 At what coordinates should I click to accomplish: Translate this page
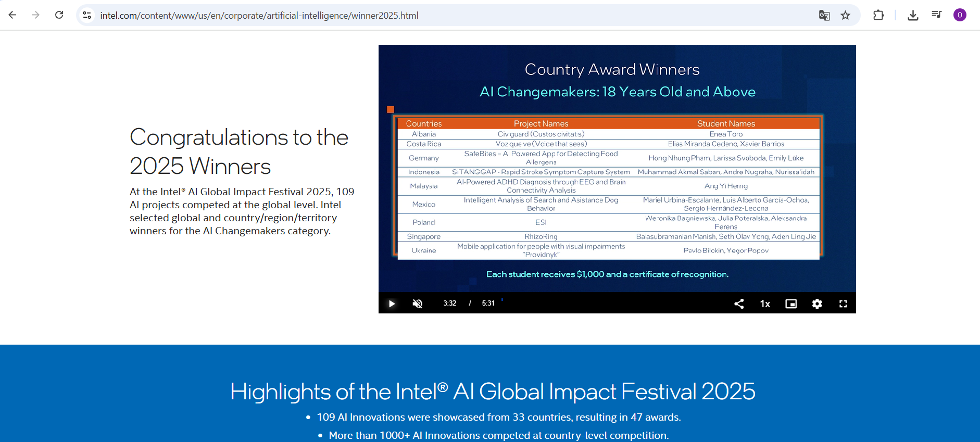coord(824,16)
